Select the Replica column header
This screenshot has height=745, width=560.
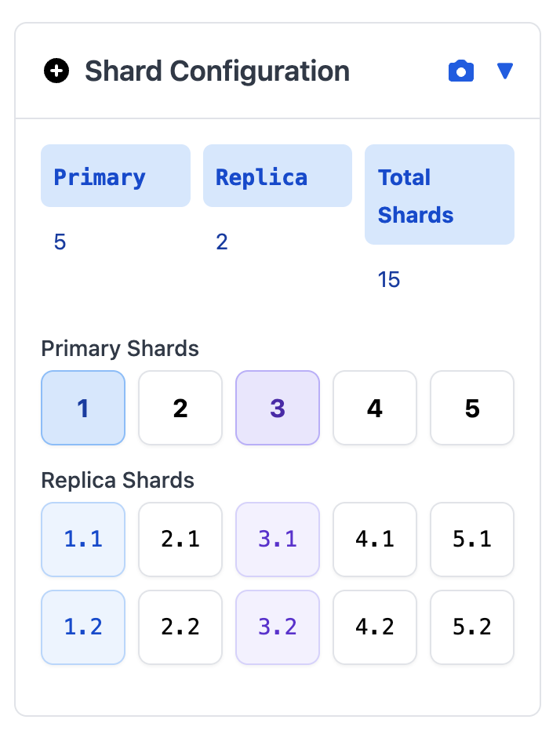click(278, 176)
